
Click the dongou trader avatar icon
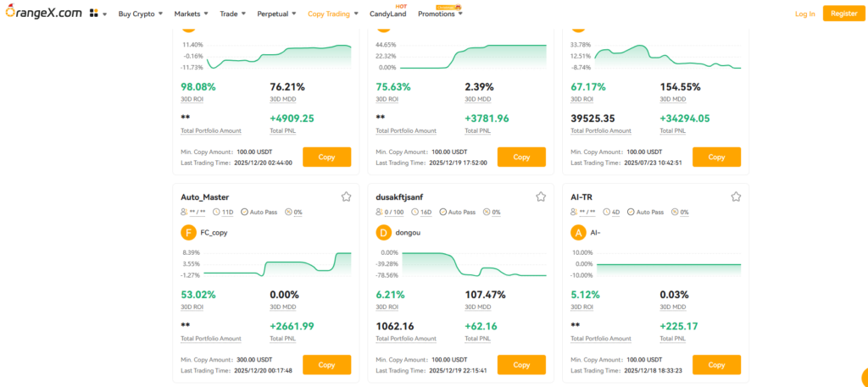point(383,232)
